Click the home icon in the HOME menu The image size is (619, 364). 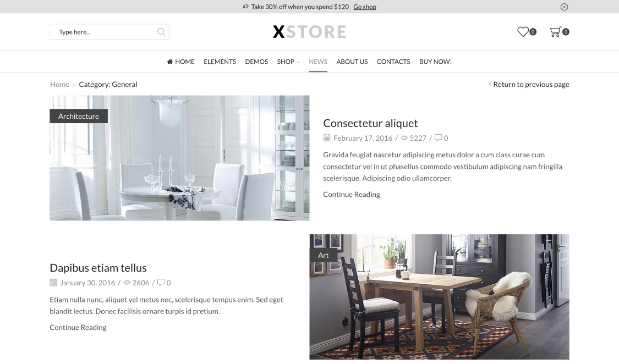tap(170, 62)
